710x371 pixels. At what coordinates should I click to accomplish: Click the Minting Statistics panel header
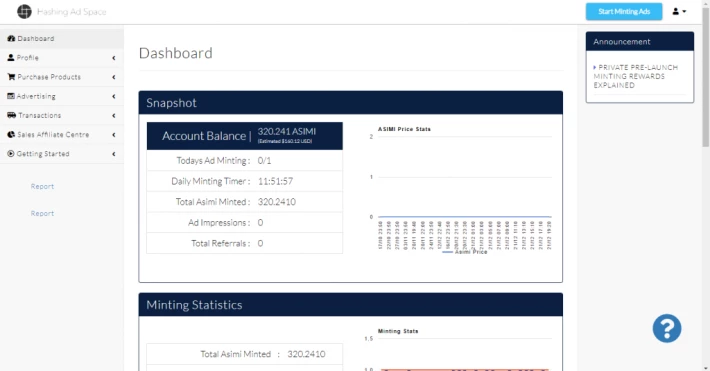tap(350, 305)
